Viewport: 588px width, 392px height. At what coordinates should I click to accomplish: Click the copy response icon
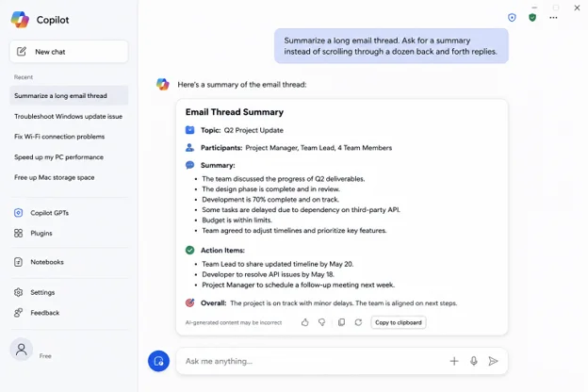341,322
